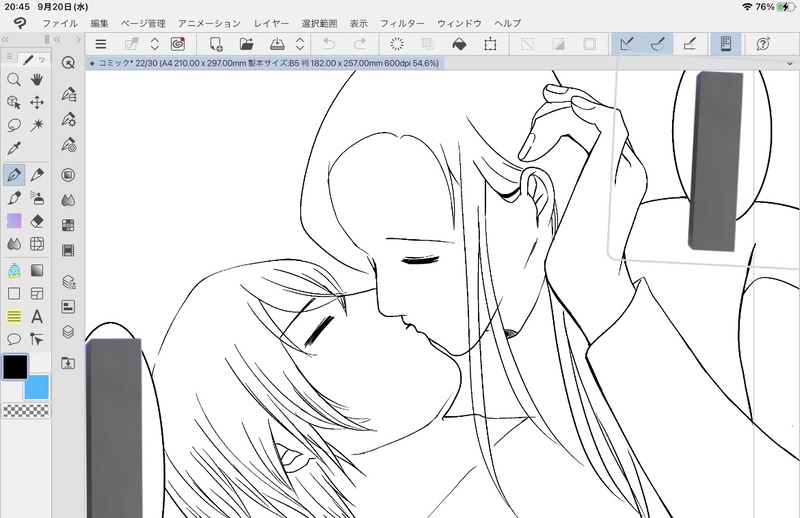This screenshot has height=518, width=800.
Task: Toggle the smartphone touch mode icon
Action: (x=726, y=44)
